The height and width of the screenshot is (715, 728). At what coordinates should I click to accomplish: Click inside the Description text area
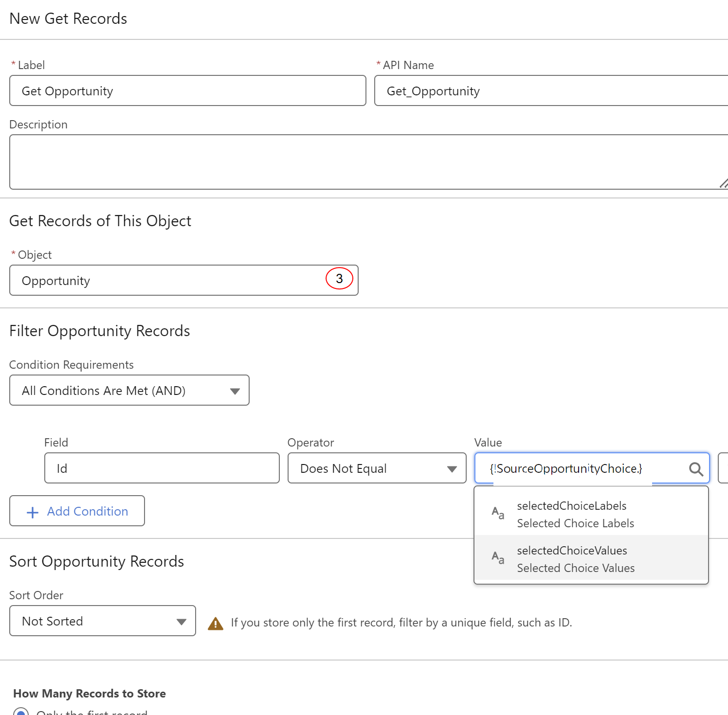(x=369, y=162)
